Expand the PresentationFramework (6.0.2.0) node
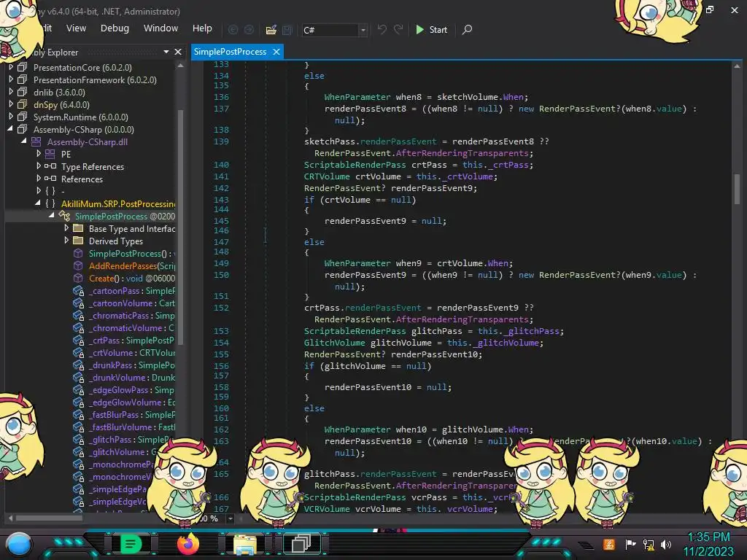This screenshot has width=747, height=560. pos(11,79)
